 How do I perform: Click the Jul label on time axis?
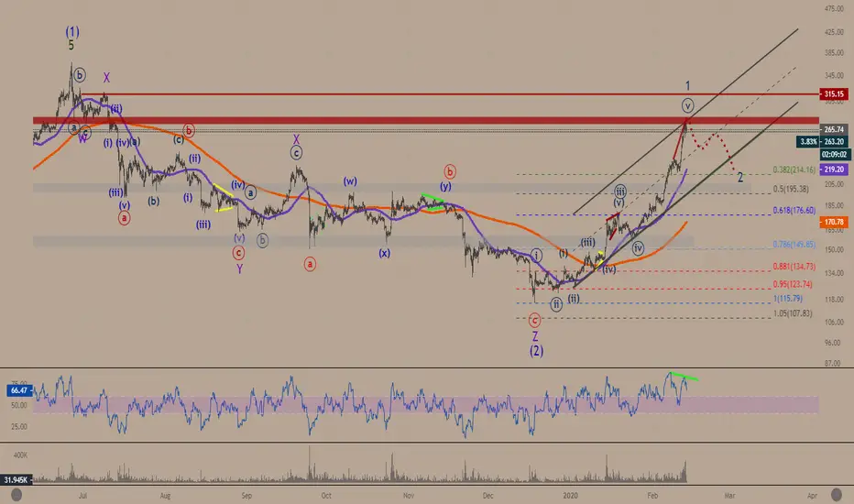[82, 496]
